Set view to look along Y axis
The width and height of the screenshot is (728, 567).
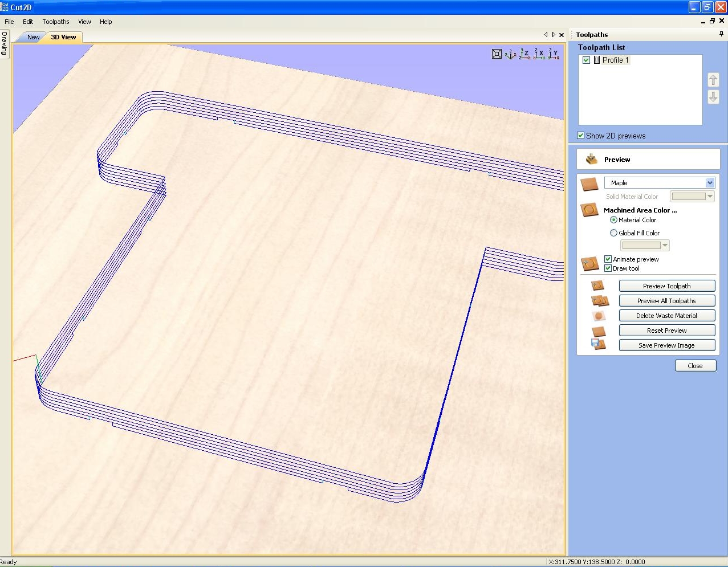[553, 54]
